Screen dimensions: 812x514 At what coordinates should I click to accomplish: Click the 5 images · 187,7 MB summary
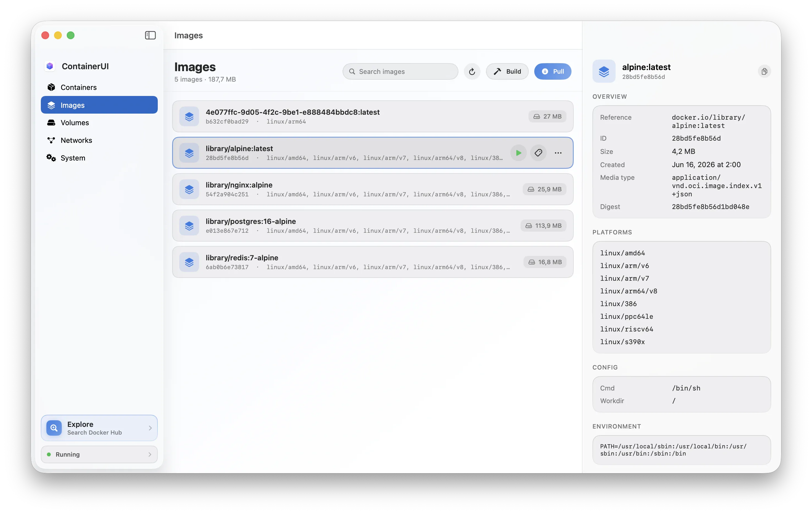pyautogui.click(x=205, y=79)
